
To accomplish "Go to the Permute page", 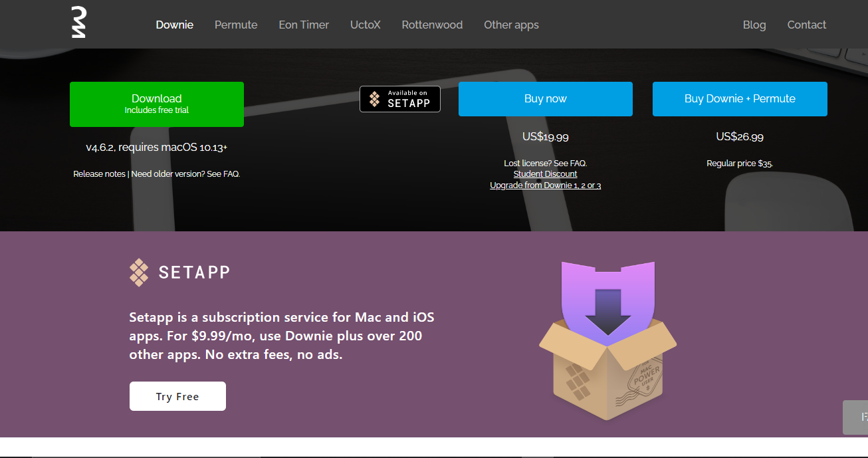I will pyautogui.click(x=236, y=25).
